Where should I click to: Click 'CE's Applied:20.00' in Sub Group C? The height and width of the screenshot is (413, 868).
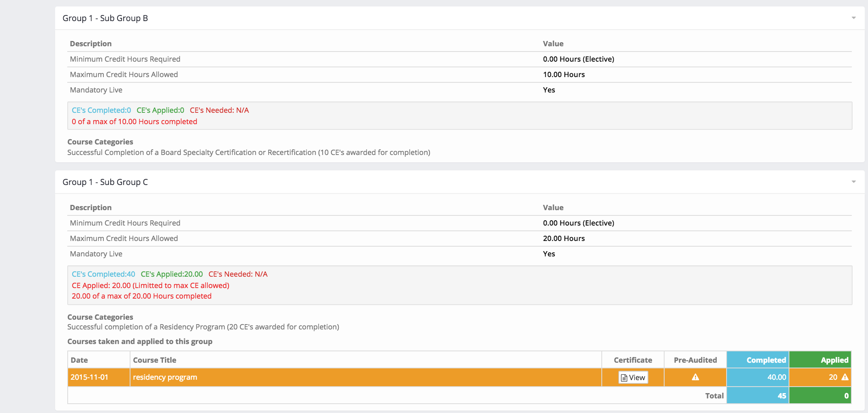tap(172, 274)
